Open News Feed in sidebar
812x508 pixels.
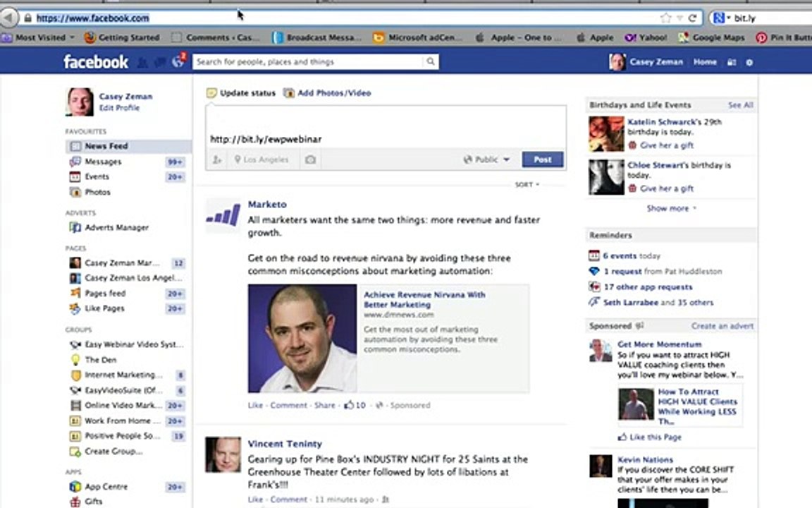[128, 146]
